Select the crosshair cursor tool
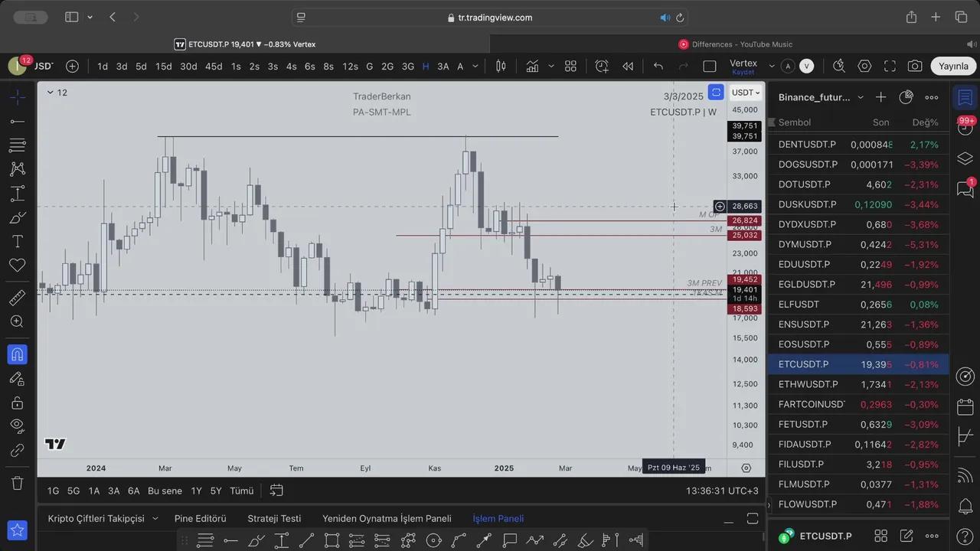Viewport: 980px width, 551px height. (x=17, y=96)
